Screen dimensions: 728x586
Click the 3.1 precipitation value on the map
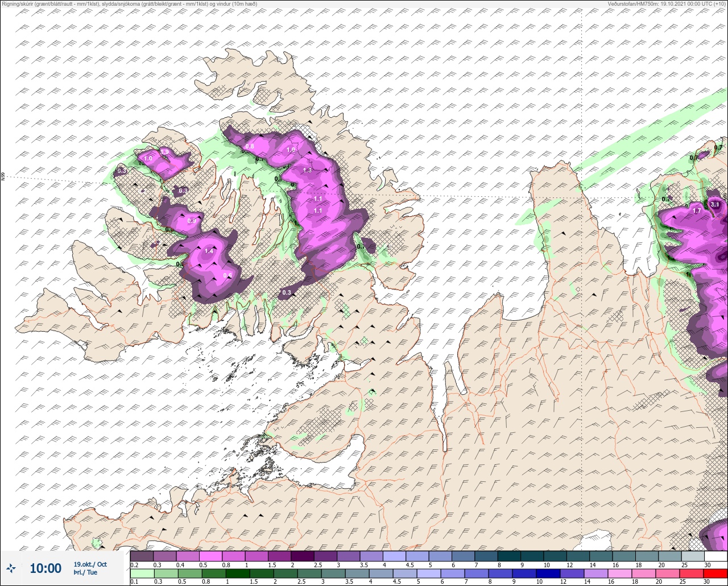(x=715, y=204)
